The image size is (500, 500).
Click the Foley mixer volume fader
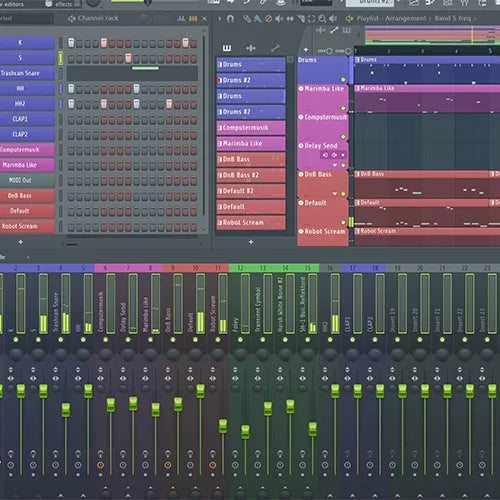coord(245,432)
